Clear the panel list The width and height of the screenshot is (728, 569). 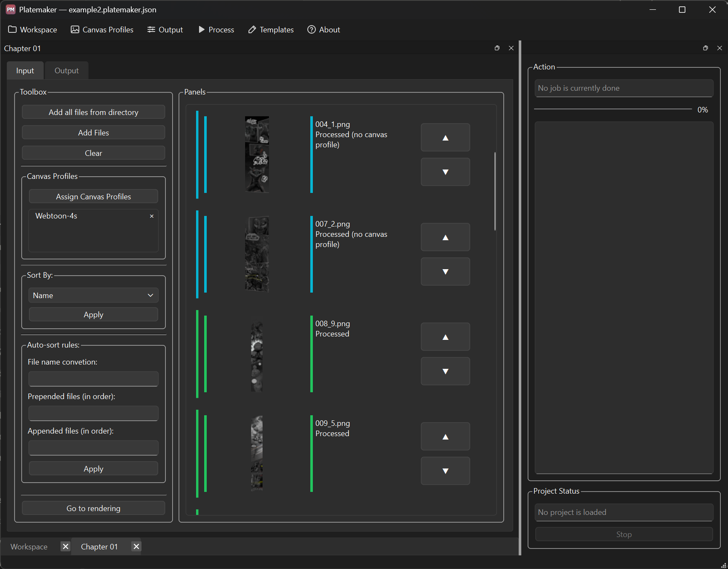pos(93,153)
